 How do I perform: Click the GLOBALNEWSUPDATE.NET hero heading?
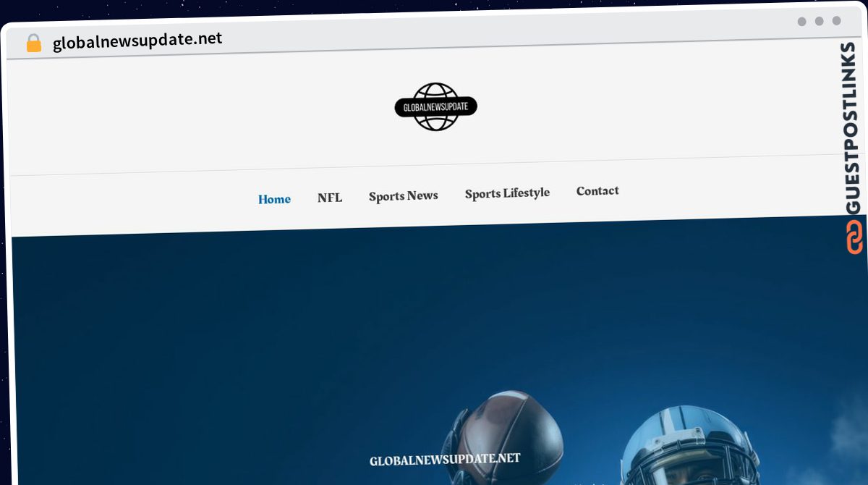pyautogui.click(x=445, y=460)
